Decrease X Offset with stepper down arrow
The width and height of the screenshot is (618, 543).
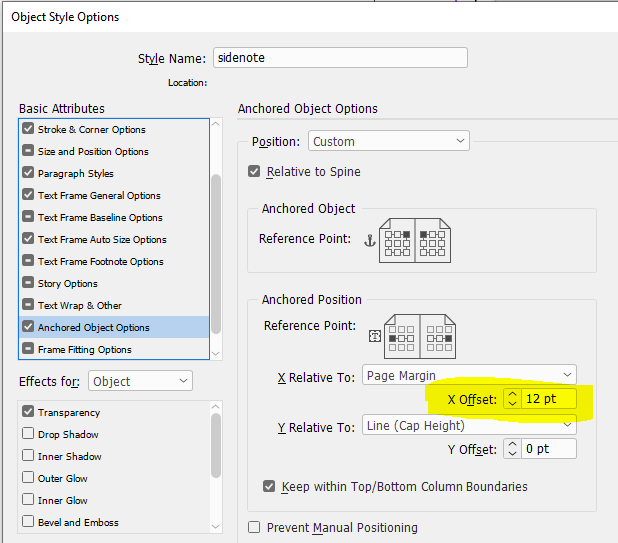coord(512,404)
